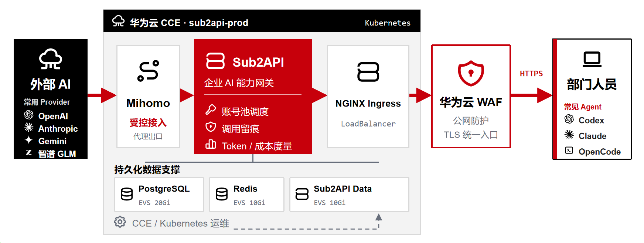Click the NGINX Ingress heading
Viewport: 644px width, 243px height.
(368, 104)
